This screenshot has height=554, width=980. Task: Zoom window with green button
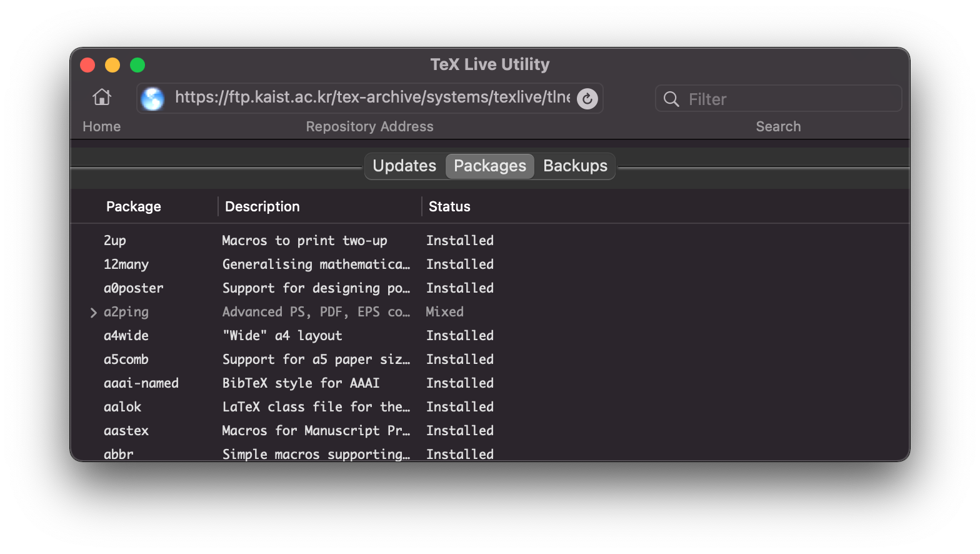[137, 65]
